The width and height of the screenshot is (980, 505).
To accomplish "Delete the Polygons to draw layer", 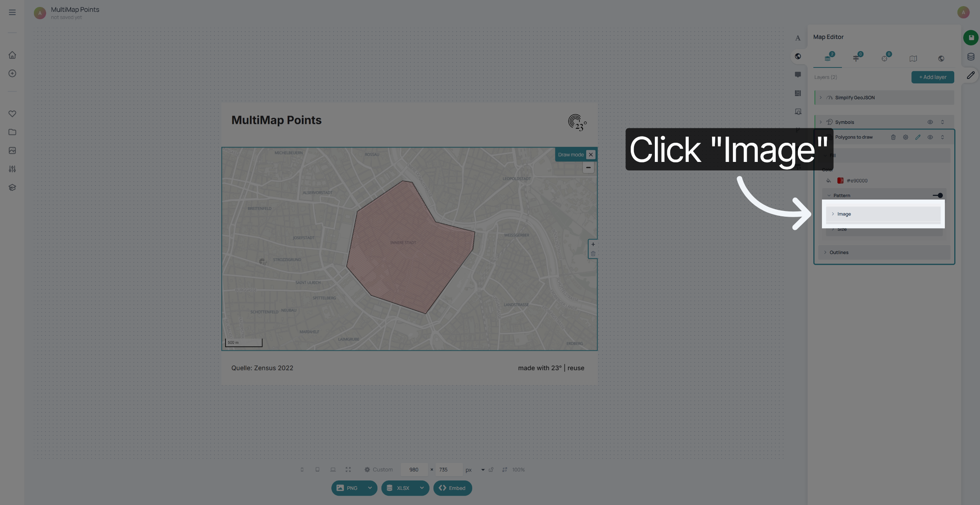I will pyautogui.click(x=893, y=137).
